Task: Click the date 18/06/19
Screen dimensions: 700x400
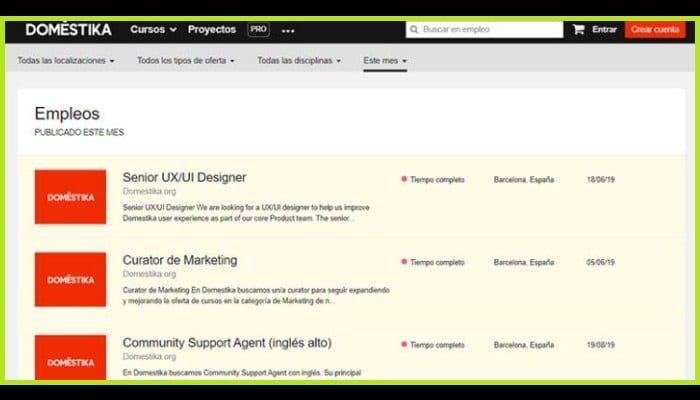Action: pos(600,179)
